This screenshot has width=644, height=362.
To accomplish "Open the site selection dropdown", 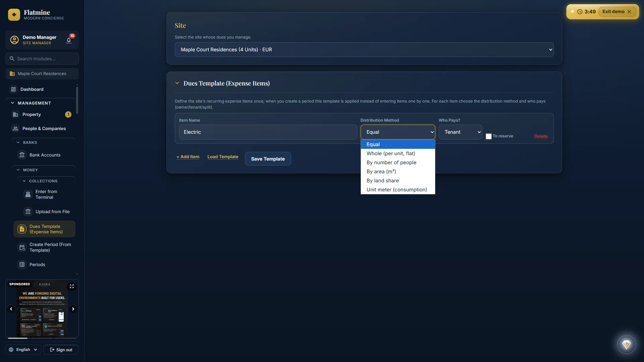I will pos(364,50).
